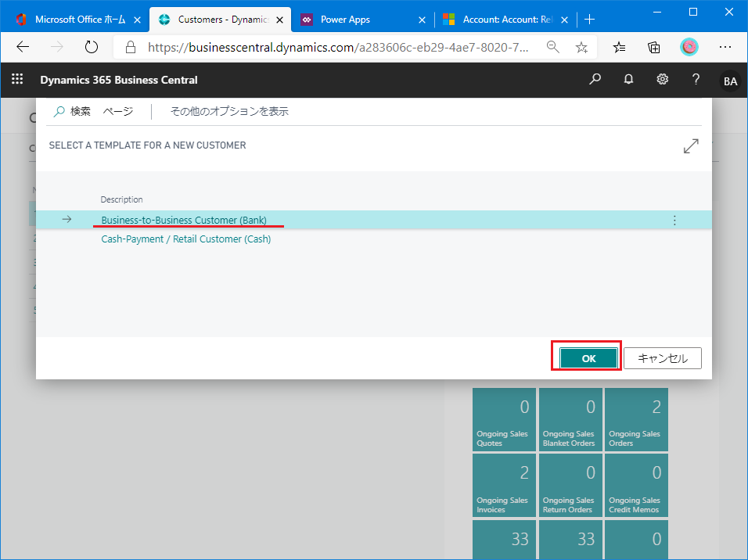Switch to the Account tab
The image size is (748, 560).
coord(505,20)
